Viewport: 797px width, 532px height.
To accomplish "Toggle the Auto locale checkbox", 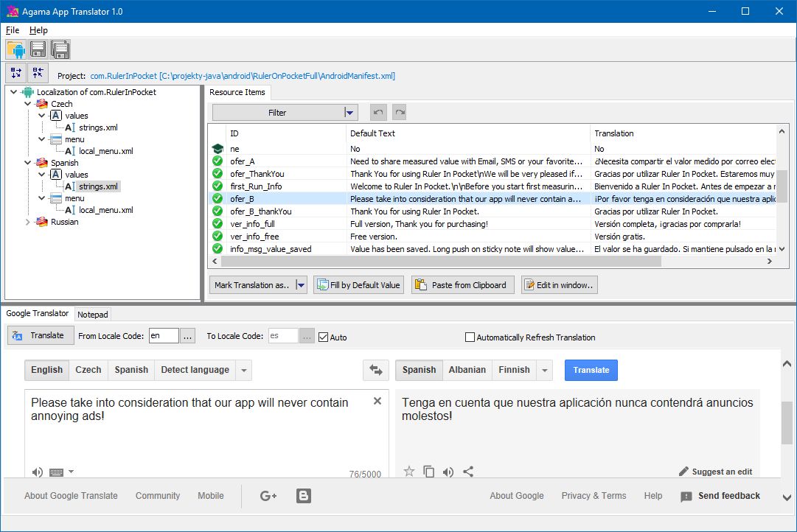I will [324, 337].
